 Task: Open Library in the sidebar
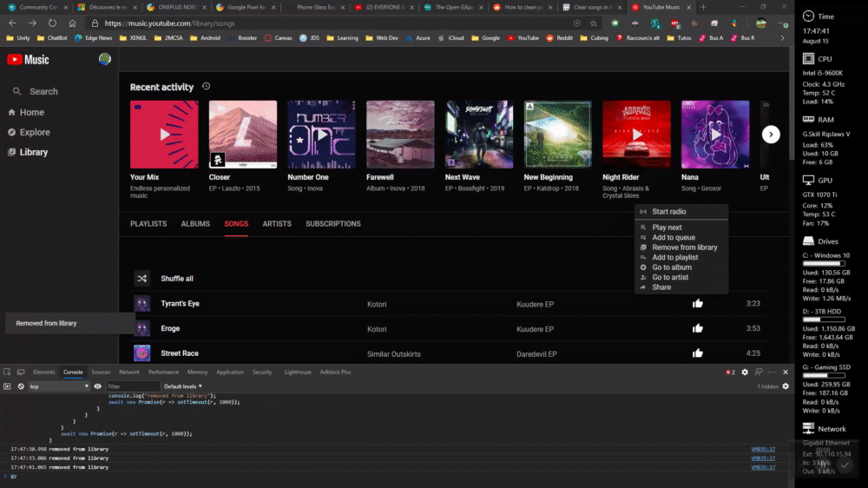point(28,152)
